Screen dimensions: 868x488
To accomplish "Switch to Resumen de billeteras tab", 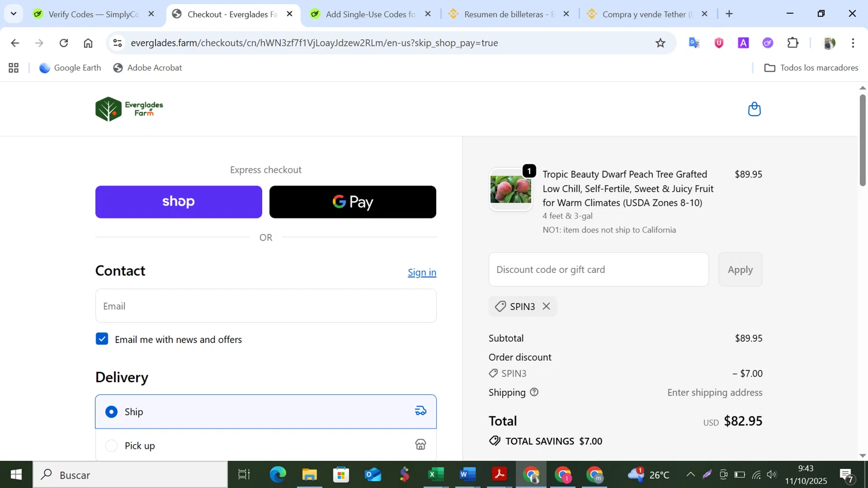I will pos(508,14).
